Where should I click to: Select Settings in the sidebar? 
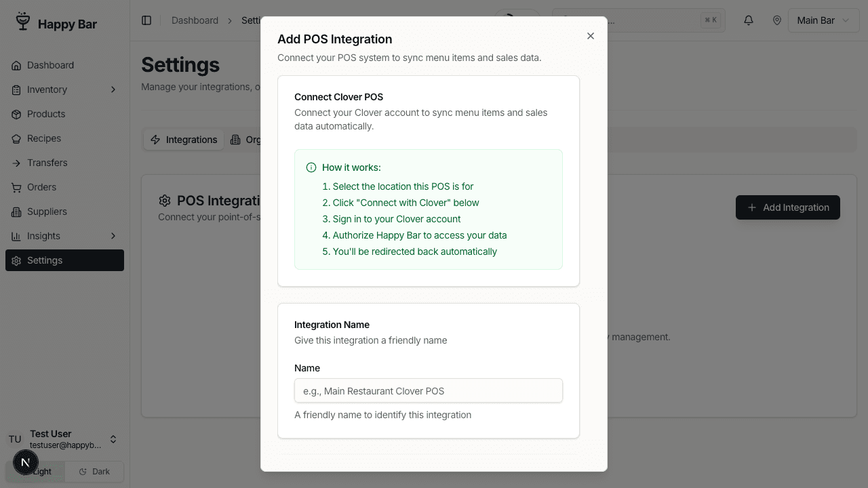tap(64, 260)
